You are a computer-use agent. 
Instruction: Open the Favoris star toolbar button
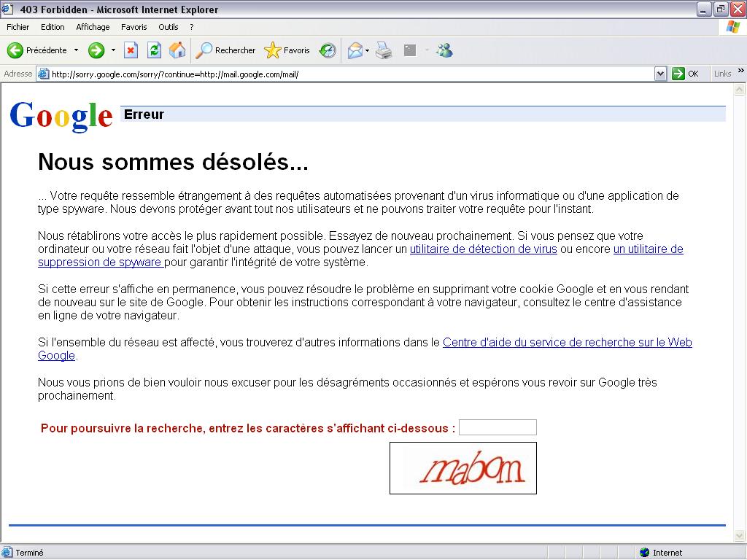[287, 50]
